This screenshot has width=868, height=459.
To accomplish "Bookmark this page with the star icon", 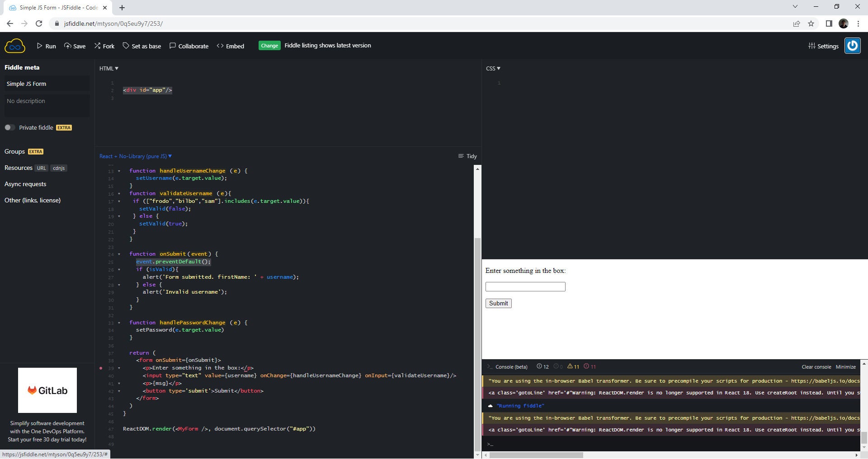I will pyautogui.click(x=811, y=23).
